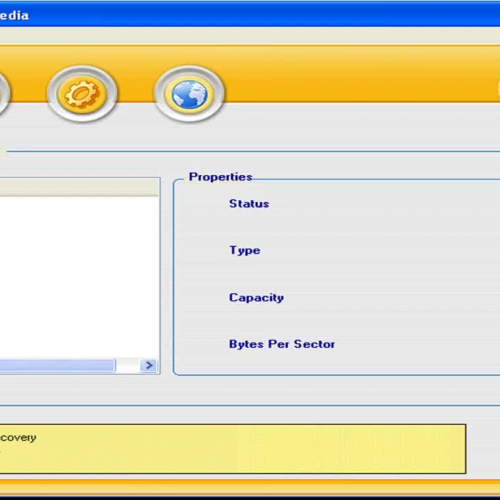Image resolution: width=500 pixels, height=500 pixels.
Task: Click the list's horizontal scrollbar thumb
Action: click(57, 365)
